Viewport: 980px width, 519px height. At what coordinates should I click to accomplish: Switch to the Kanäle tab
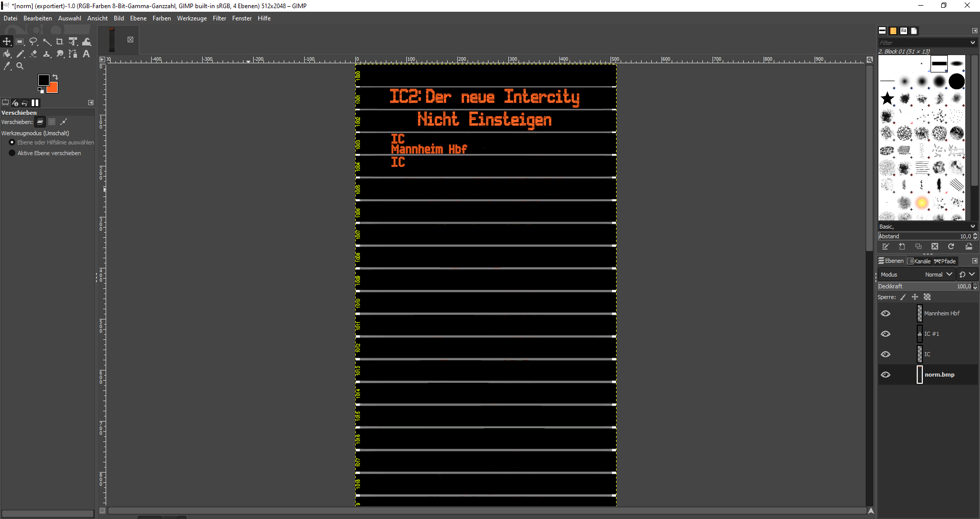(x=919, y=261)
